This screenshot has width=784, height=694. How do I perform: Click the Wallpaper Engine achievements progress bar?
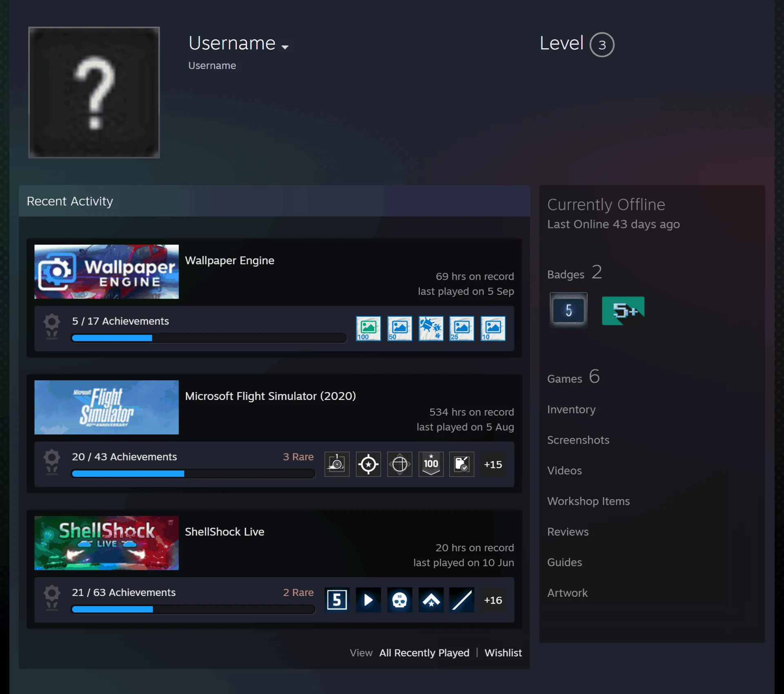(x=209, y=338)
